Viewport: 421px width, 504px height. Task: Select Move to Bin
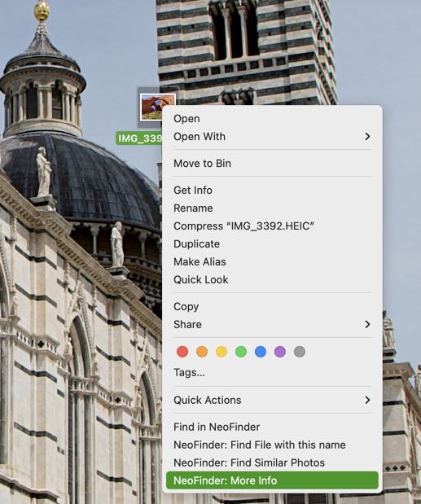[272, 164]
